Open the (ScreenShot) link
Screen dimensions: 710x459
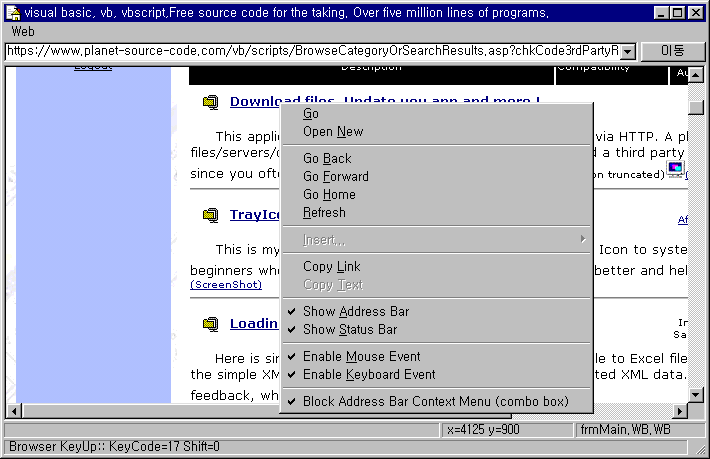(226, 285)
